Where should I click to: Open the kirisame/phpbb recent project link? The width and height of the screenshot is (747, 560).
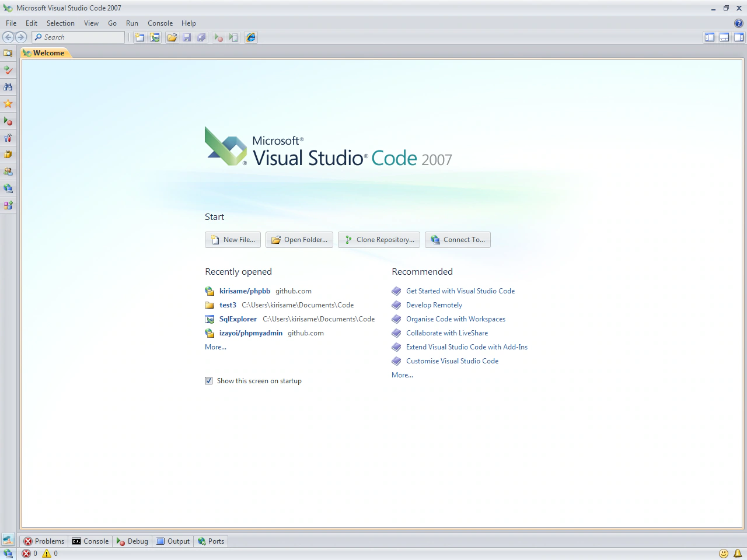point(245,290)
